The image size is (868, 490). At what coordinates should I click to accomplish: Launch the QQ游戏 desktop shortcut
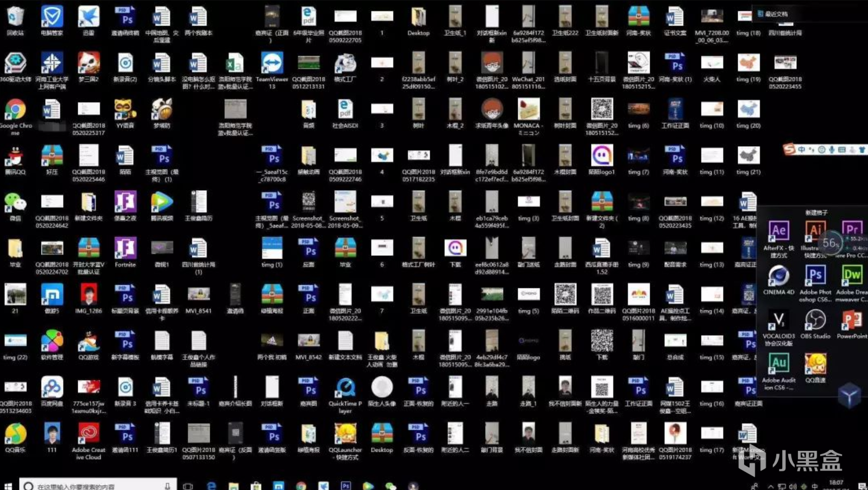(89, 345)
